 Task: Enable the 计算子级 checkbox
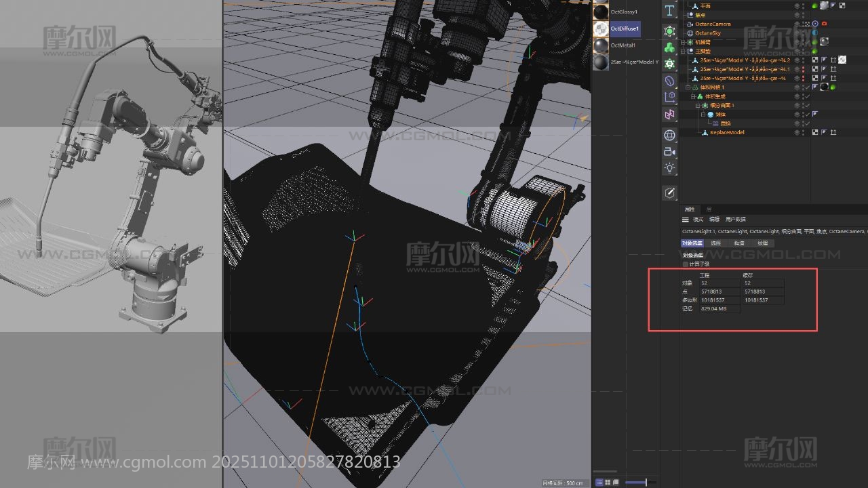[686, 264]
